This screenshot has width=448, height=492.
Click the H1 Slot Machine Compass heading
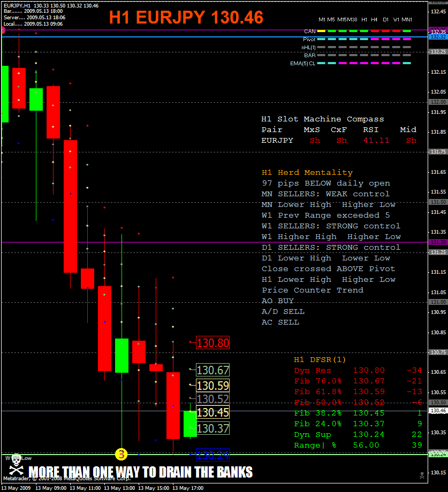tap(322, 119)
